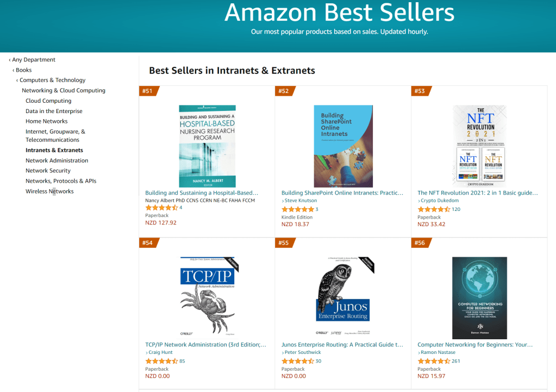Open the 261 reviews count link
The width and height of the screenshot is (556, 392).
coord(456,361)
